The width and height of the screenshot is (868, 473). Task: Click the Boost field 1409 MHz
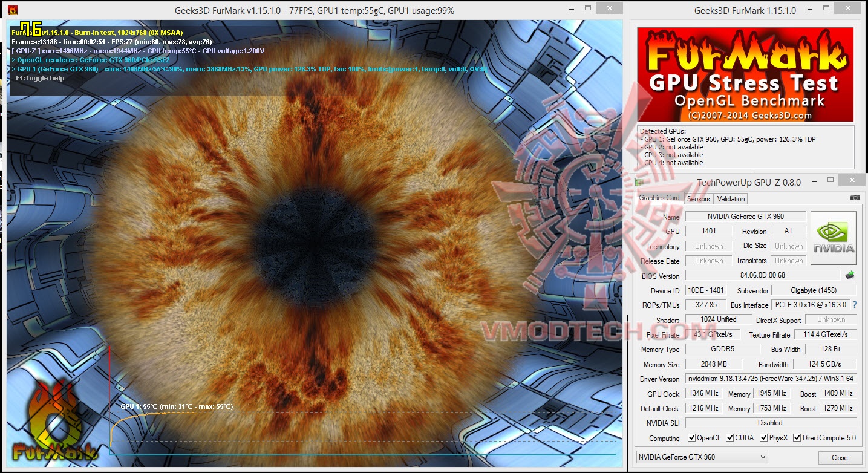[838, 393]
